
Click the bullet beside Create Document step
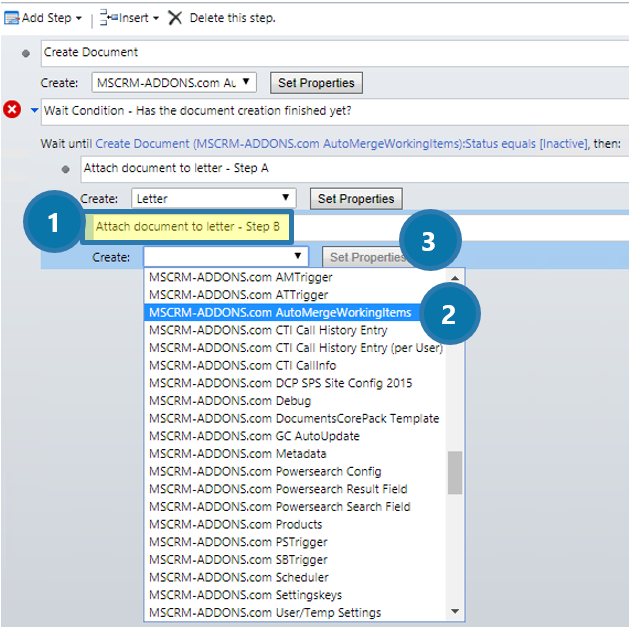(x=26, y=53)
